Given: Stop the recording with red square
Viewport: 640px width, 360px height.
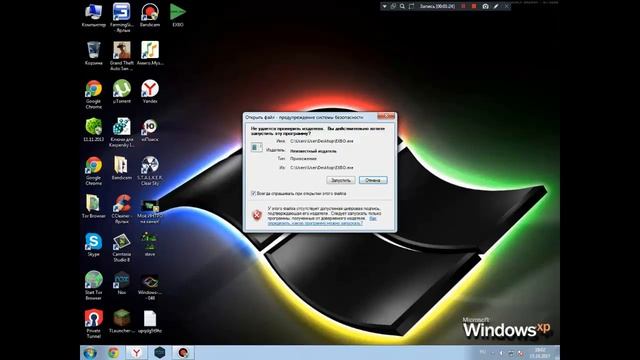Looking at the screenshot, I should 474,7.
